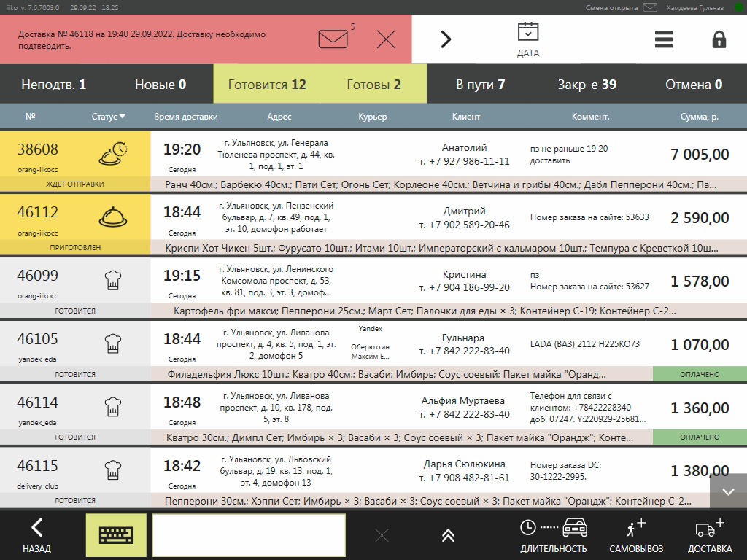The height and width of the screenshot is (560, 747).
Task: Open the envelope messages icon
Action: coord(333,39)
